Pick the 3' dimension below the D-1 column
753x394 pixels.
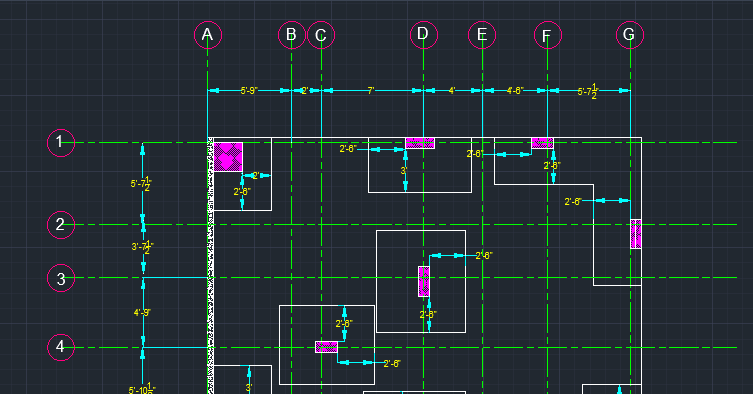pyautogui.click(x=404, y=171)
